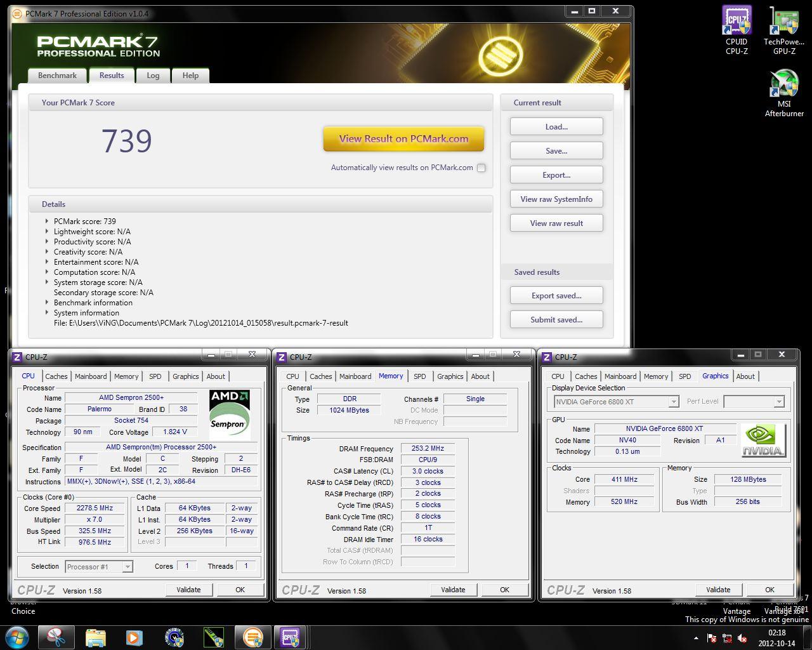
Task: Expand the PCMark score 739 details row
Action: coord(47,222)
